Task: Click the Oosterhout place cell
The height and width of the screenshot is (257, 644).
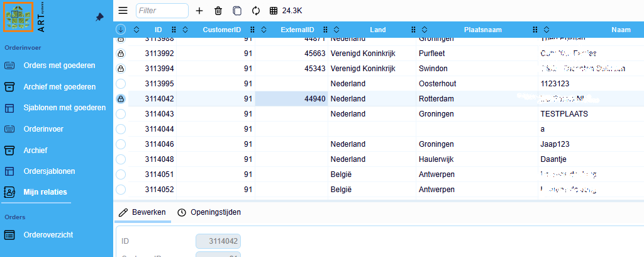Action: [477, 84]
